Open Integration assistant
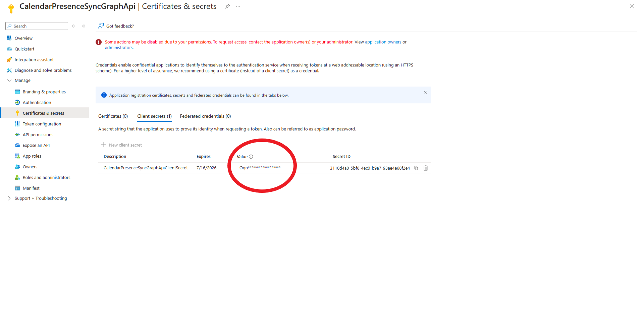644x332 pixels. coord(34,60)
